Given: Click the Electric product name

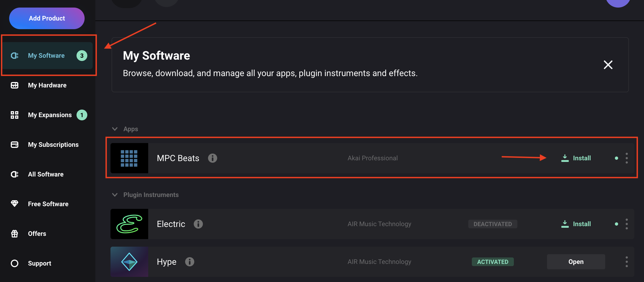Looking at the screenshot, I should [171, 224].
